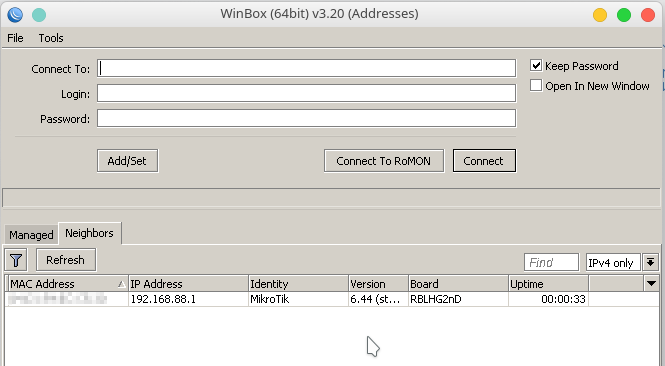Refresh the neighbors list
The image size is (665, 366).
coord(66,260)
